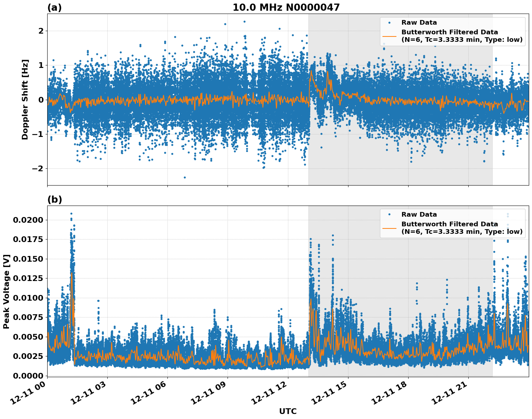Click the panel label (b)
The height and width of the screenshot is (419, 532).
pos(55,199)
